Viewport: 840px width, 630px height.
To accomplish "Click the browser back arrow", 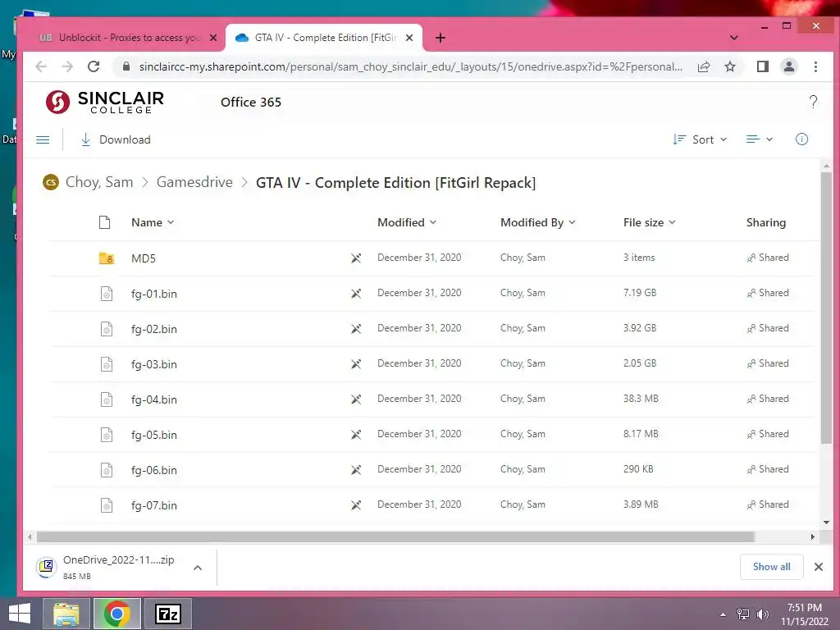I will pos(41,66).
